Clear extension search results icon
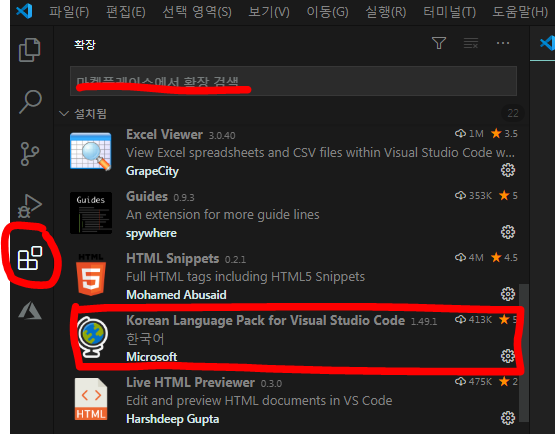Image resolution: width=555 pixels, height=434 pixels. pyautogui.click(x=471, y=43)
